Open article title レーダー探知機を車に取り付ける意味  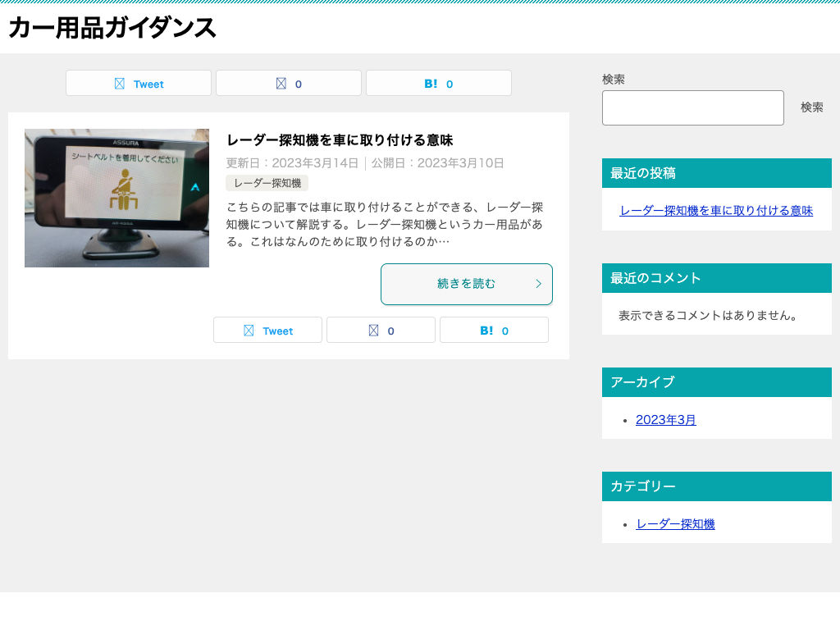340,140
